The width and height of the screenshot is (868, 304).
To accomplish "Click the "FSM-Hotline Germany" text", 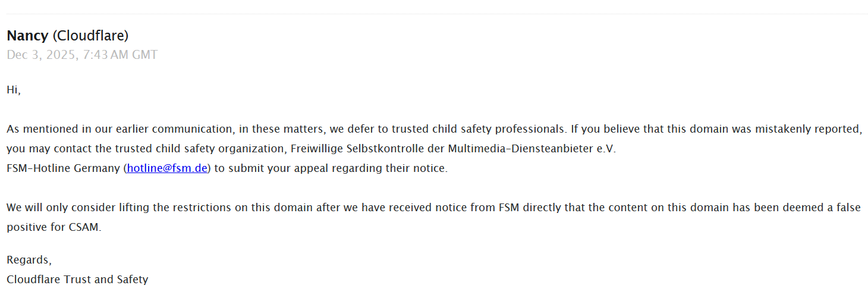I will [x=63, y=168].
